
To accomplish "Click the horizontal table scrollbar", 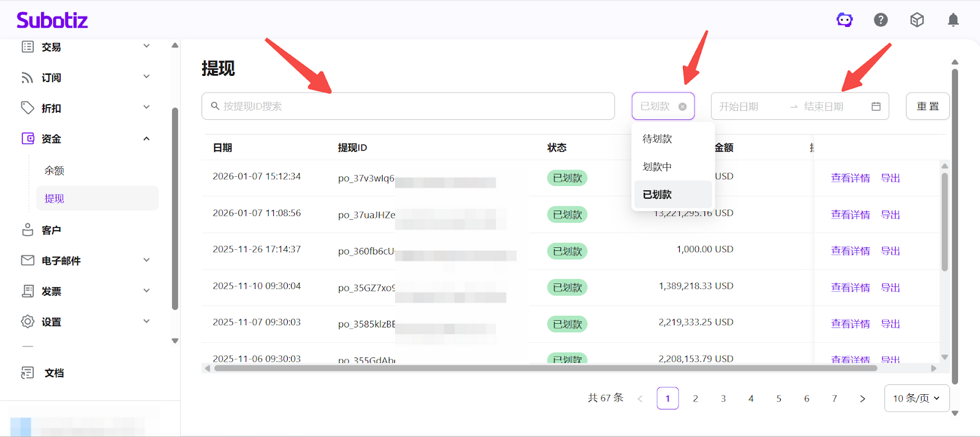I will tap(545, 368).
